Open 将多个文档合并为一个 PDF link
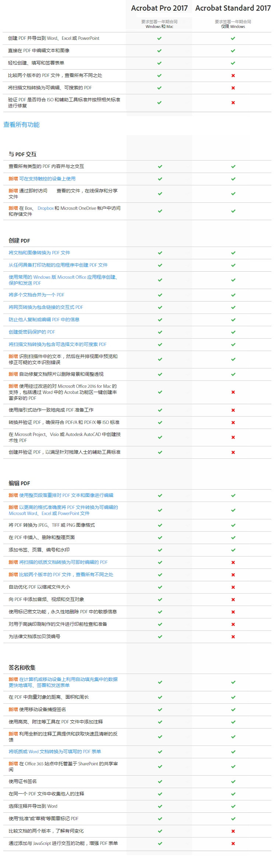This screenshot has height=868, width=276. tap(36, 295)
